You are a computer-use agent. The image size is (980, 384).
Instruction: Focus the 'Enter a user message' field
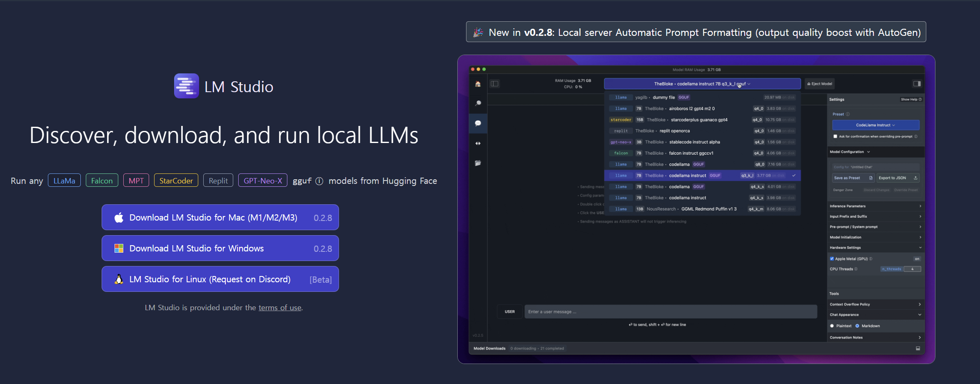[671, 312]
